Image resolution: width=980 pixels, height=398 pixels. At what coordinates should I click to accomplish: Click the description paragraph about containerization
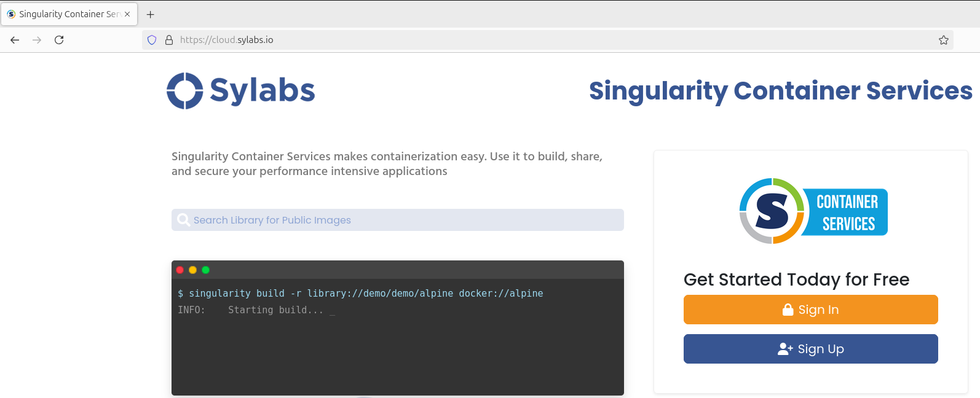click(387, 164)
